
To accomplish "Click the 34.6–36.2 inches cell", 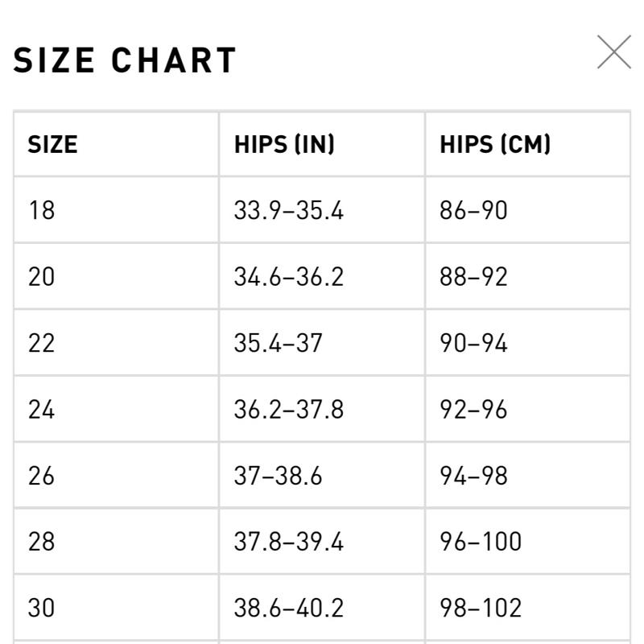I will [322, 276].
